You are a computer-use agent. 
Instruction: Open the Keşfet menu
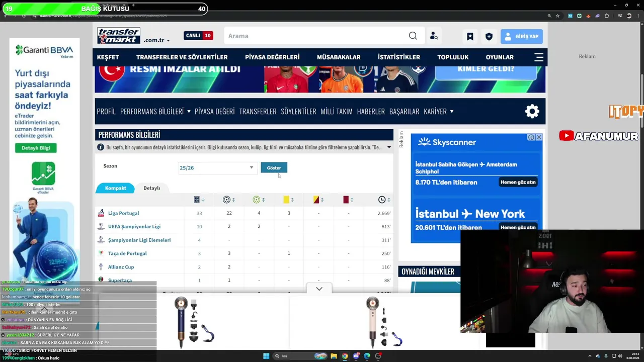tap(108, 57)
